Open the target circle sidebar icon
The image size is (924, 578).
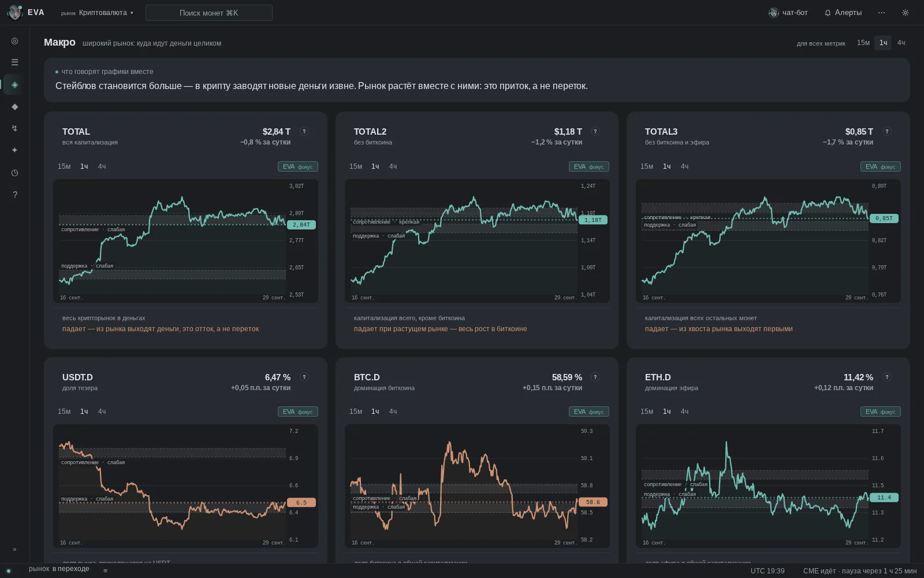click(x=14, y=41)
